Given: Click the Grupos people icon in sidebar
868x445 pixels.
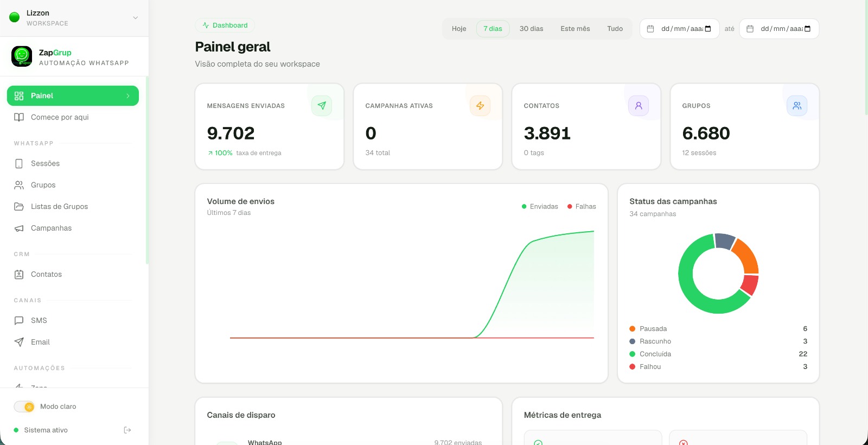Looking at the screenshot, I should tap(19, 185).
